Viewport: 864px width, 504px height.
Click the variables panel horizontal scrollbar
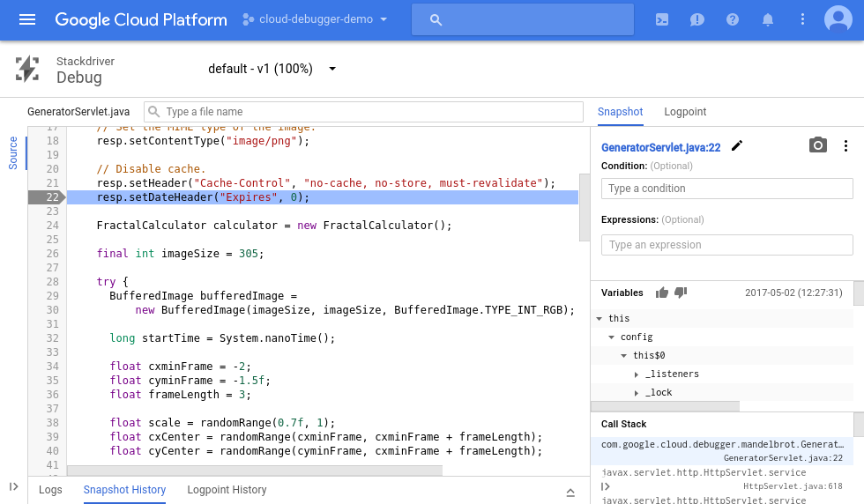[x=665, y=406]
